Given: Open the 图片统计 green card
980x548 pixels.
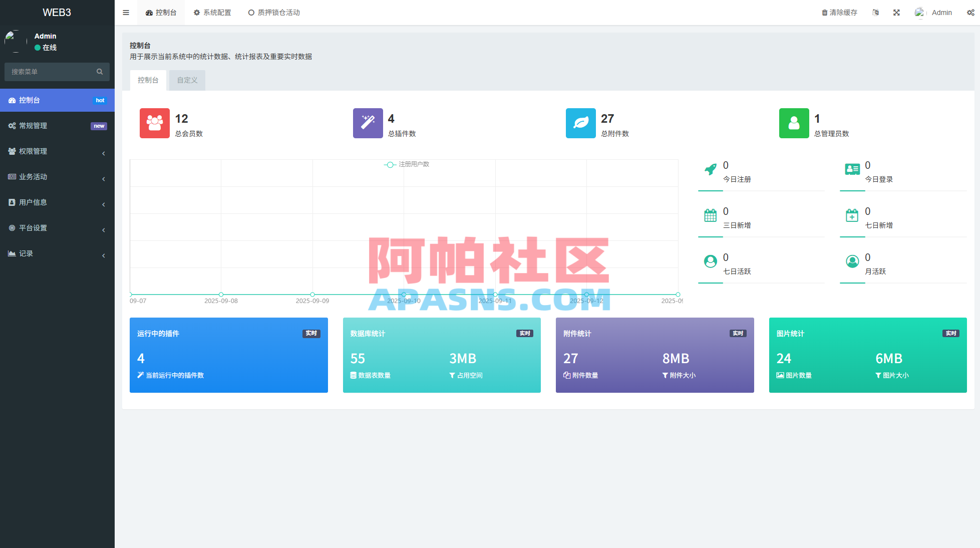Looking at the screenshot, I should [868, 355].
